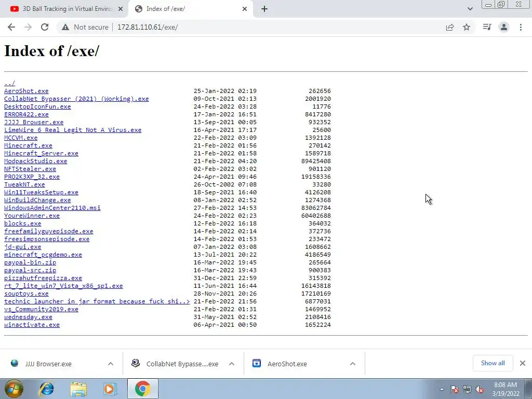Open rt_7_lite_win7_Vista_x86_sp1.exe link
This screenshot has width=532, height=399.
coord(63,286)
